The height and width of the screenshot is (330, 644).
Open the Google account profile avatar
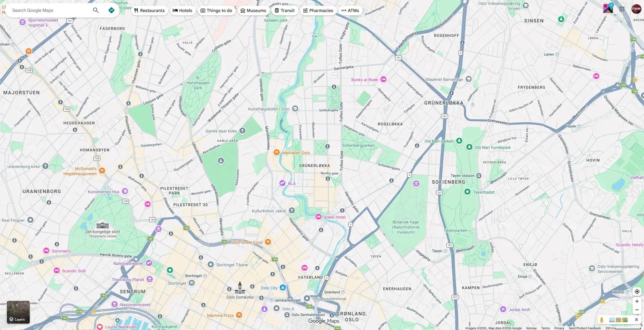636,9
